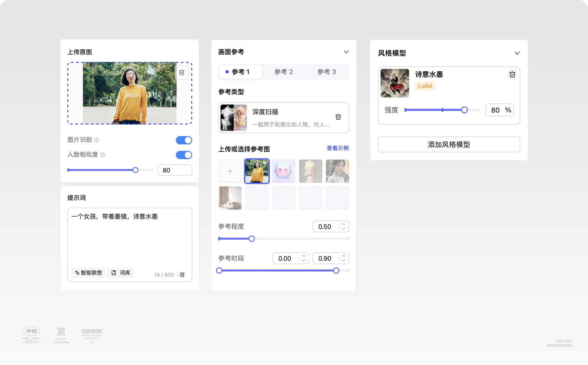The width and height of the screenshot is (588, 365).
Task: Decrease the 参考时段 end value 0.90
Action: (x=344, y=260)
